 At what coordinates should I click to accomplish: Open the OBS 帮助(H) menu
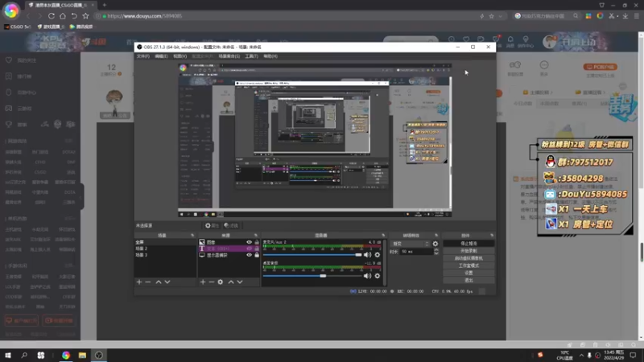[270, 56]
